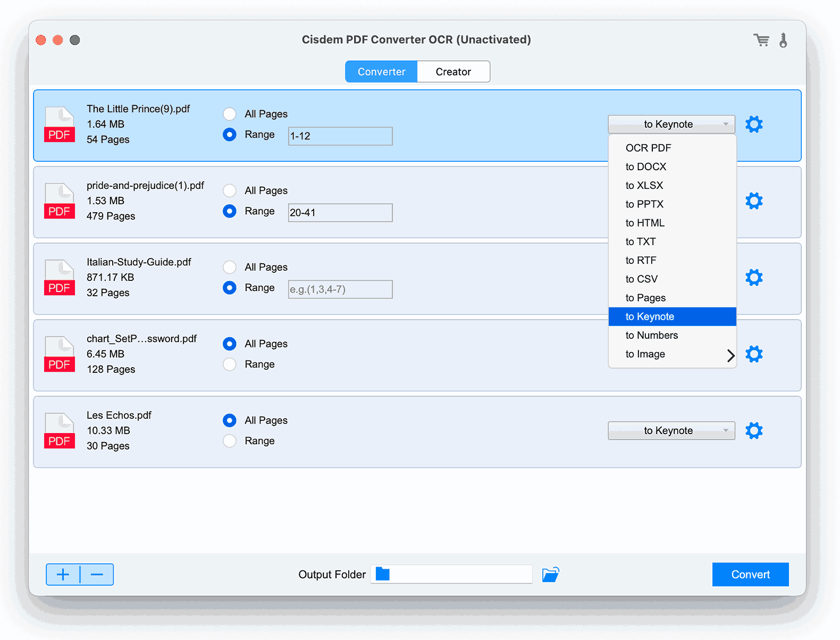This screenshot has height=640, width=840.
Task: Choose to CSV output format
Action: (673, 279)
